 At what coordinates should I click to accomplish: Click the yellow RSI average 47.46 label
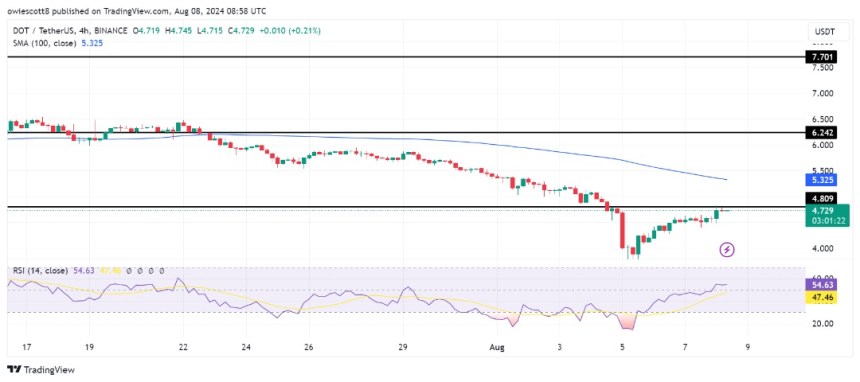pos(821,297)
